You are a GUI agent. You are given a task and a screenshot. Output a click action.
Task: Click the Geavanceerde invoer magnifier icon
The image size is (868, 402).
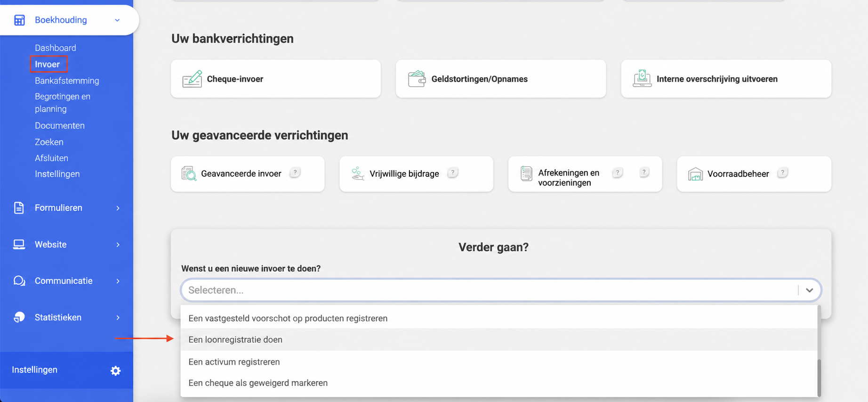[189, 173]
